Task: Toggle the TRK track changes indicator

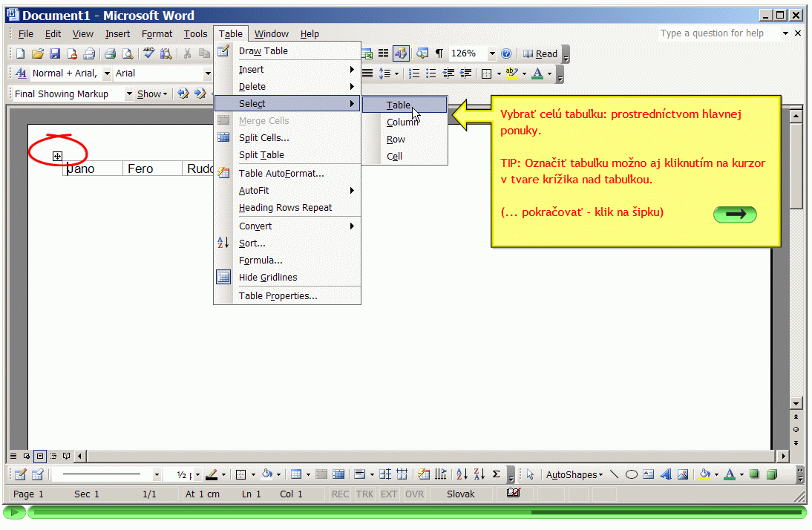Action: [x=364, y=494]
